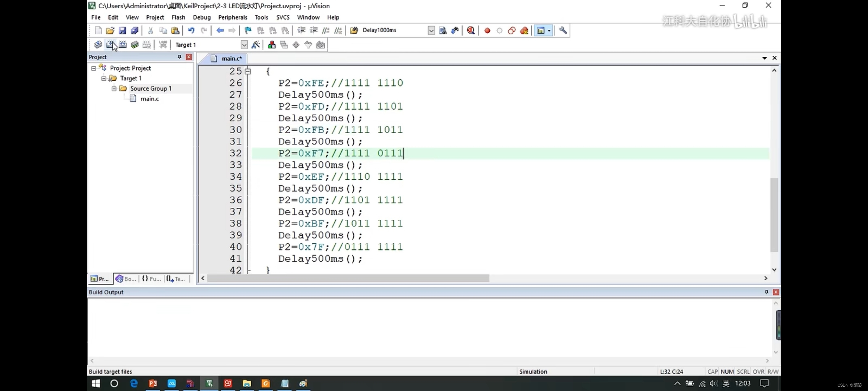
Task: Start the debug session with magnifier icon
Action: click(471, 30)
